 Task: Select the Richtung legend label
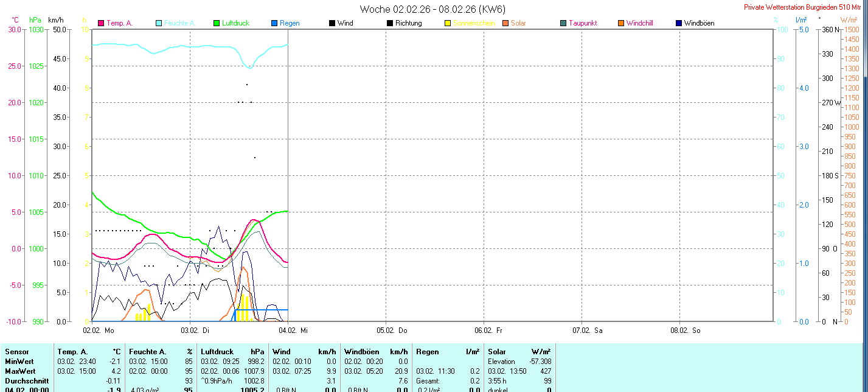[408, 23]
